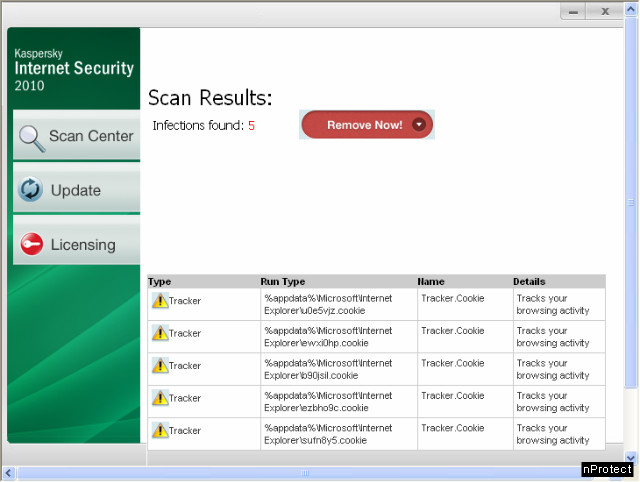Click warning icon for u0e5vjz.cookie row
The width and height of the screenshot is (640, 482).
[x=160, y=300]
